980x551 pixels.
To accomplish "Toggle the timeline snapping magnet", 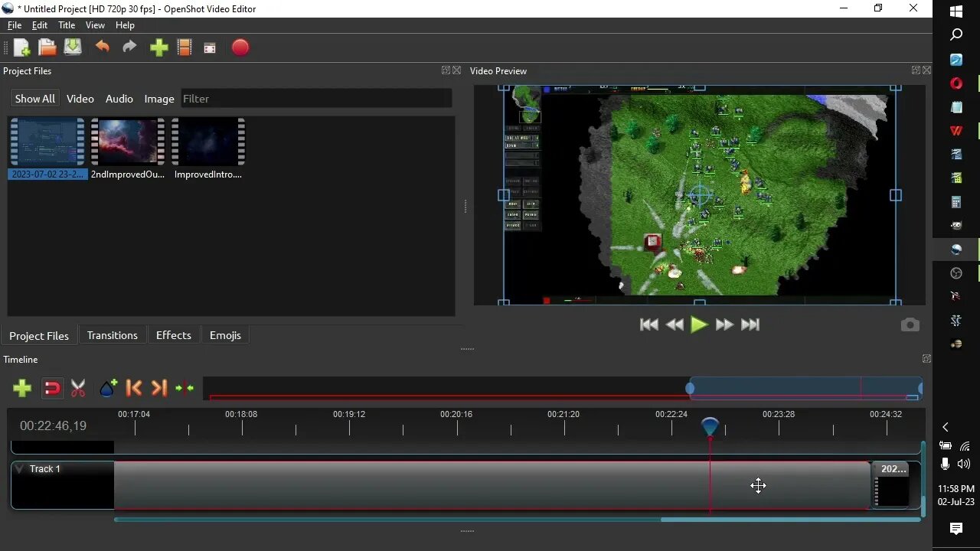I will 52,388.
